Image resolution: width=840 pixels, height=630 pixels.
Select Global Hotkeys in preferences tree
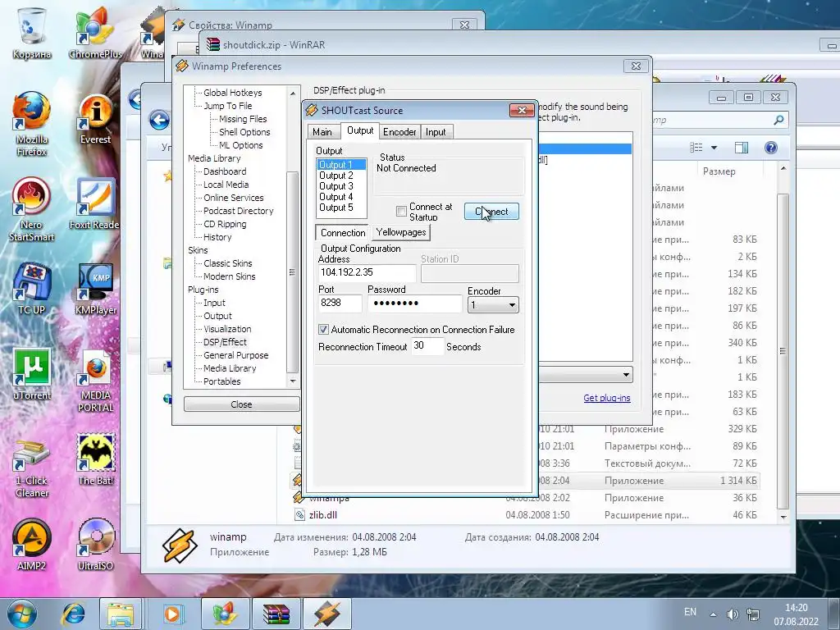click(x=232, y=93)
